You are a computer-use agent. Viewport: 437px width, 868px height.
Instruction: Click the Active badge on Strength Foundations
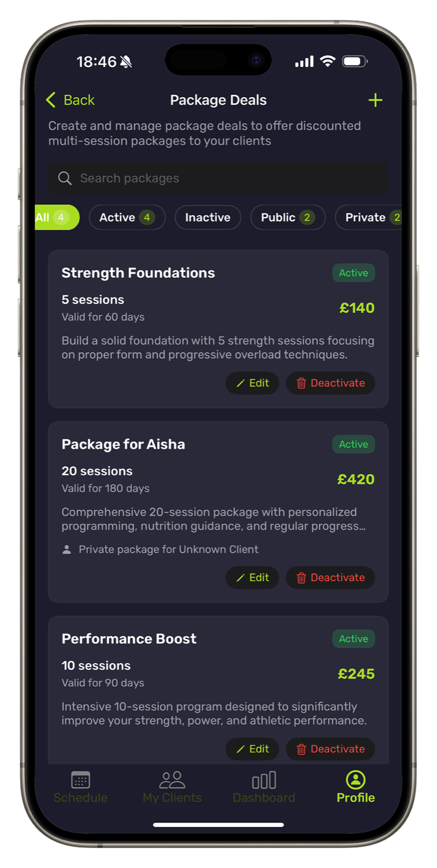[x=353, y=273]
